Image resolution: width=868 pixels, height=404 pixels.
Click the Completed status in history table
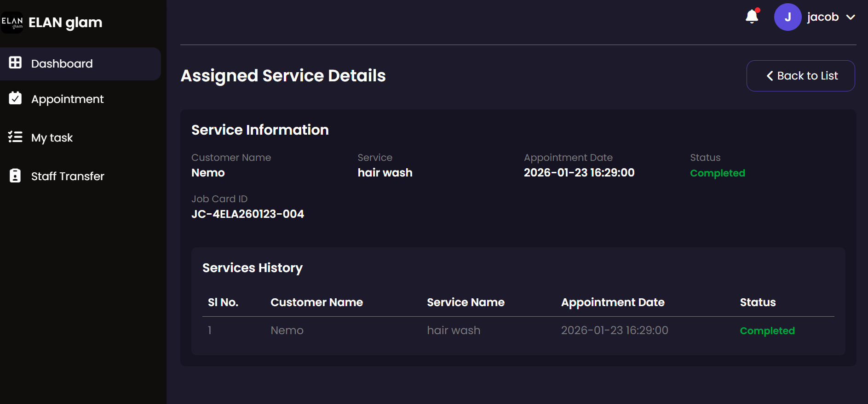click(767, 331)
